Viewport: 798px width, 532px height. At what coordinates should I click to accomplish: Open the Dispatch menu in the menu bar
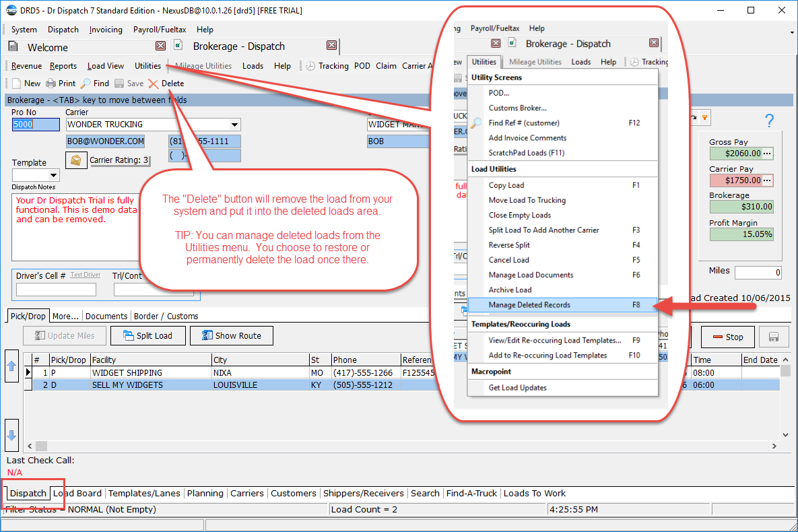pyautogui.click(x=63, y=30)
